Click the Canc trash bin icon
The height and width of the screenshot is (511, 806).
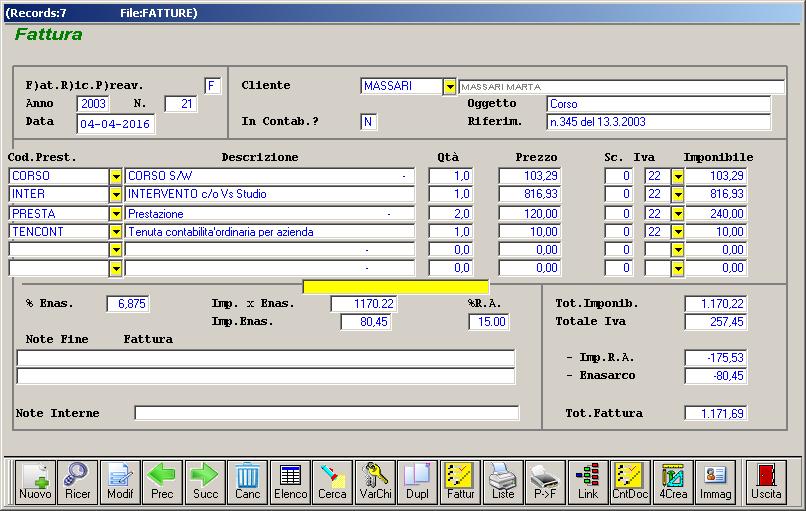247,482
